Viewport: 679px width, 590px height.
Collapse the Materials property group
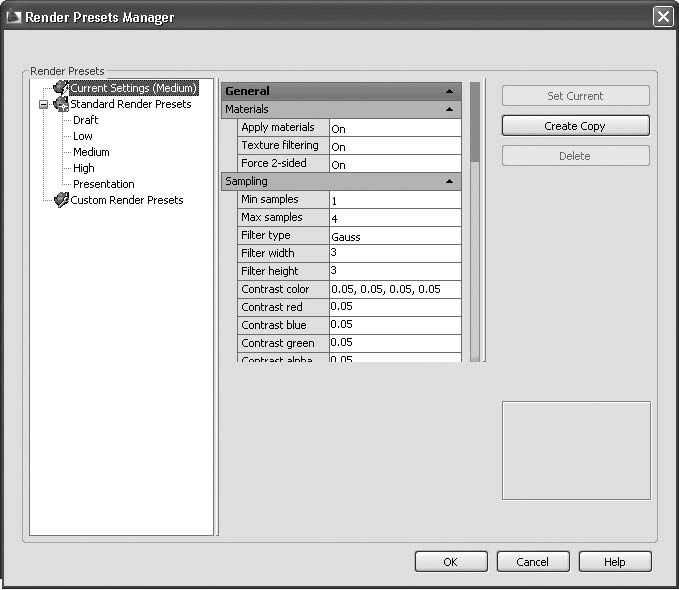pos(449,109)
